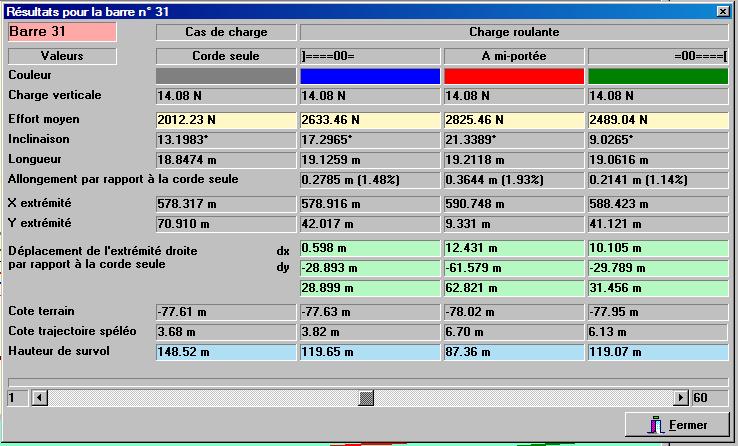The width and height of the screenshot is (738, 446).
Task: Click the dx value 12.431 m
Action: pos(514,248)
